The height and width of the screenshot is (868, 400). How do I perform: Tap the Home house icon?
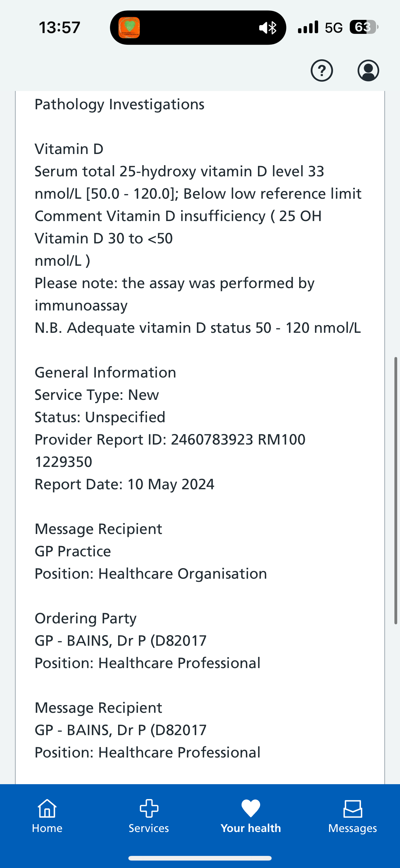point(47,808)
